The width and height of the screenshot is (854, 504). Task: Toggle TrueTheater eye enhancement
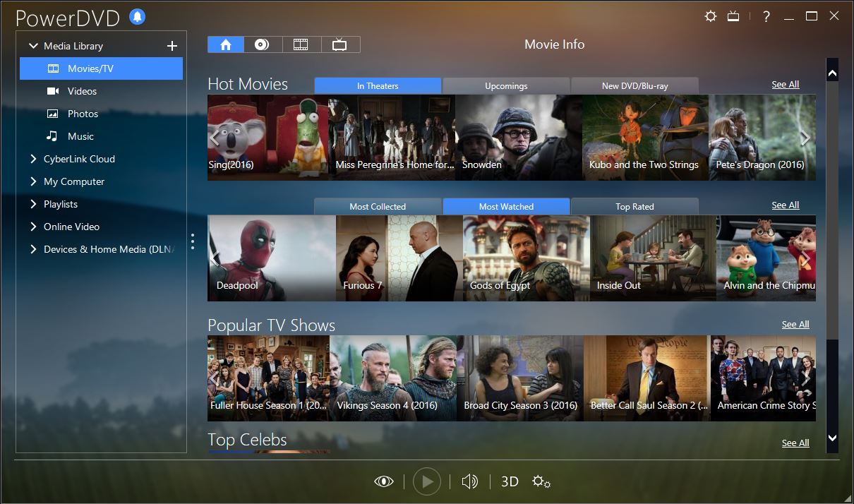384,481
